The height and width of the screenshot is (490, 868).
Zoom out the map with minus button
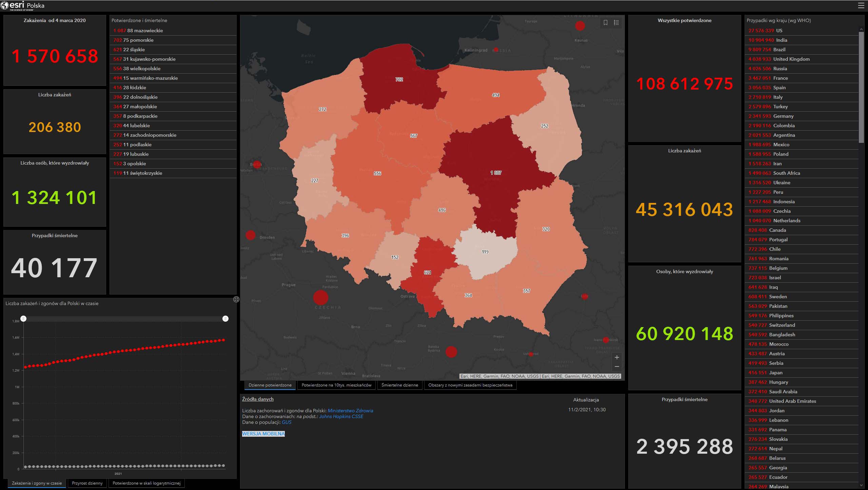(x=617, y=366)
